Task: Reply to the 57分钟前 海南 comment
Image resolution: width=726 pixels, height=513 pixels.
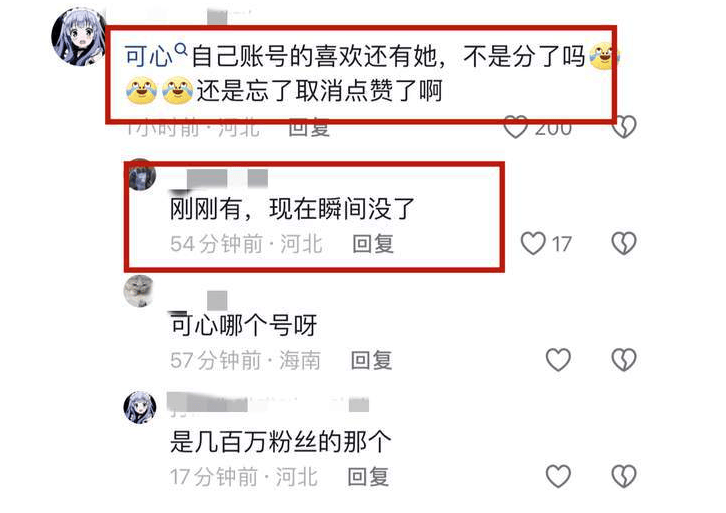Action: pyautogui.click(x=371, y=360)
